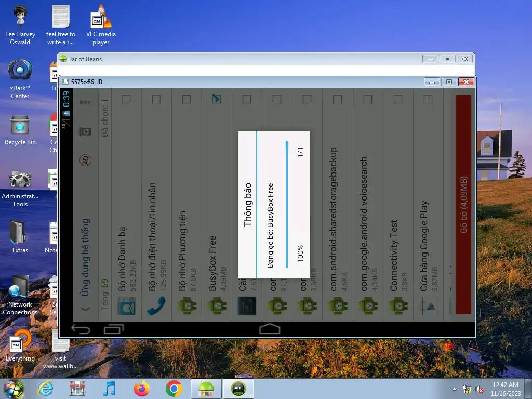Viewport: 532px width, 399px height.
Task: Click the AND emulator taskbar button
Action: [x=238, y=389]
